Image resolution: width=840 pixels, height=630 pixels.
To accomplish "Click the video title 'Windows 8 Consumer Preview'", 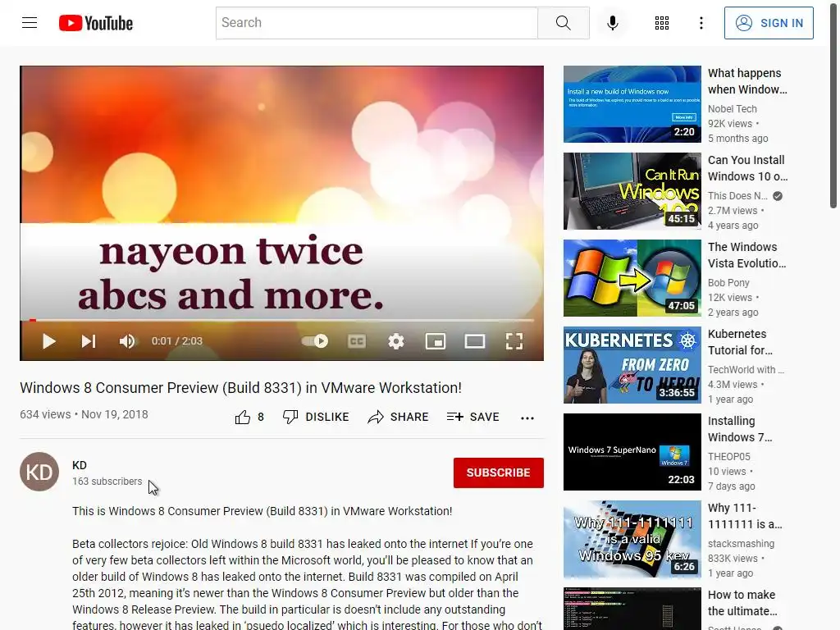I will pos(240,388).
